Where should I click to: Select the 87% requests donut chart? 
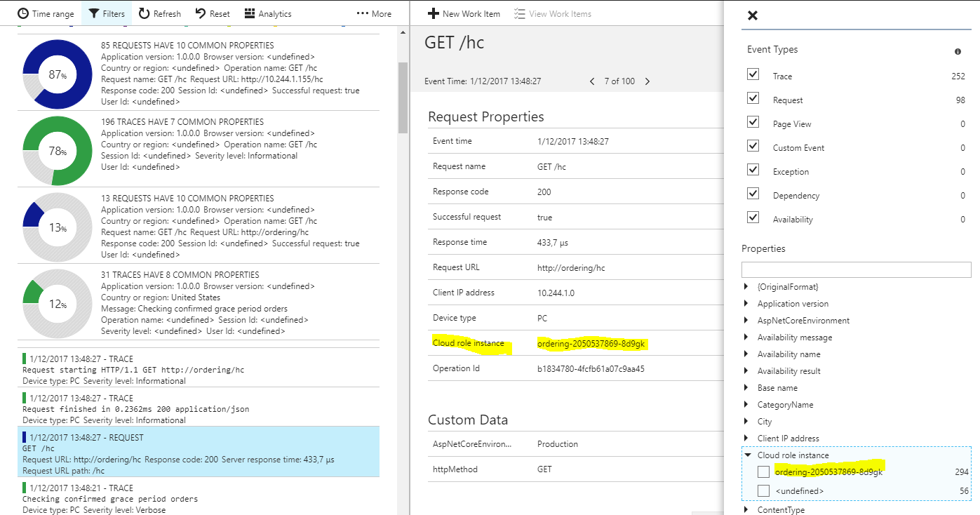58,74
